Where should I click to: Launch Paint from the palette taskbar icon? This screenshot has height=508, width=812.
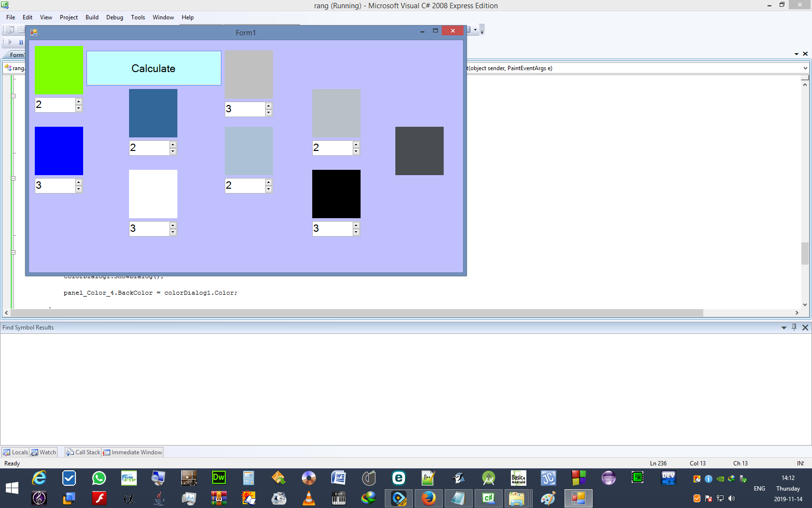548,498
